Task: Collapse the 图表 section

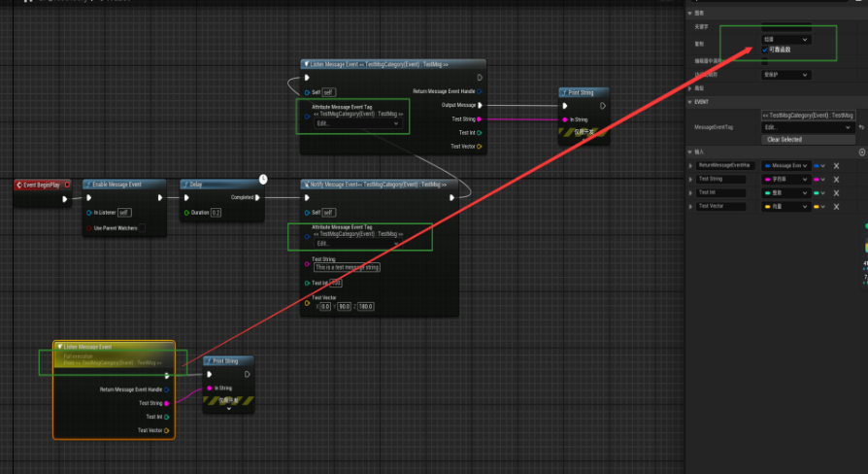Action: 689,13
